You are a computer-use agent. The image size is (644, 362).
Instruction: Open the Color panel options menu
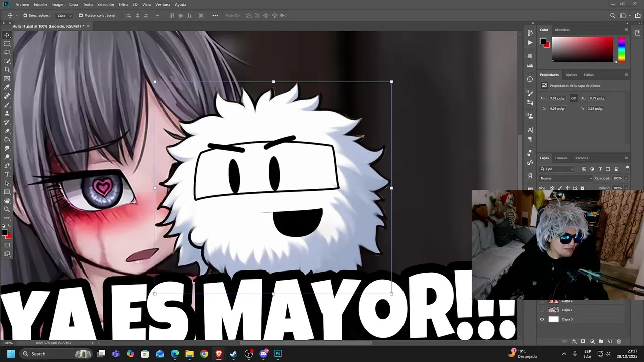[x=626, y=30]
